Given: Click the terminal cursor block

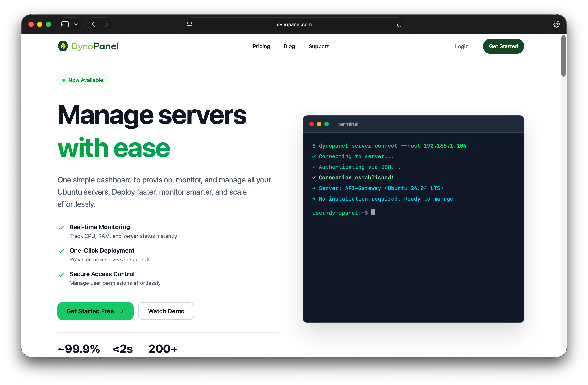Looking at the screenshot, I should pyautogui.click(x=373, y=212).
